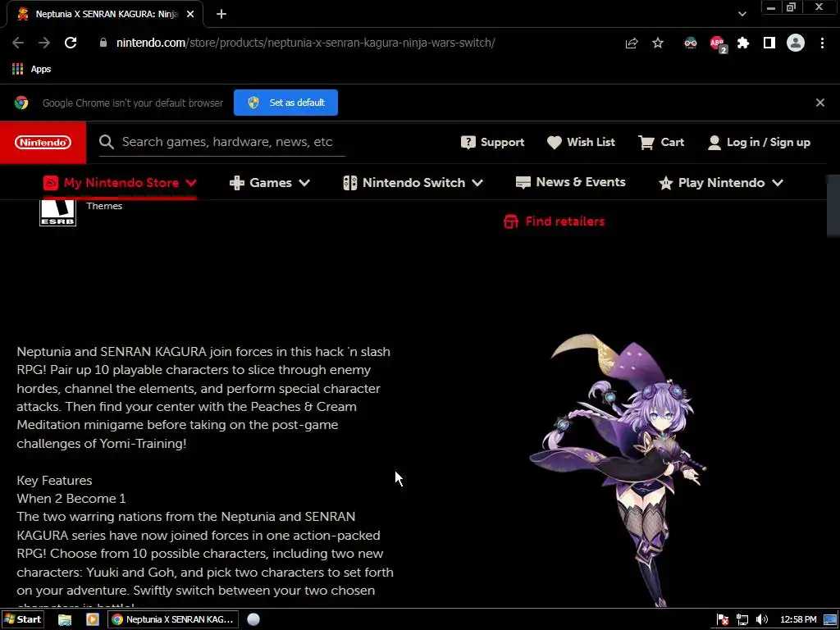Open the ABP adblock extension icon
The image size is (840, 630).
[x=718, y=43]
